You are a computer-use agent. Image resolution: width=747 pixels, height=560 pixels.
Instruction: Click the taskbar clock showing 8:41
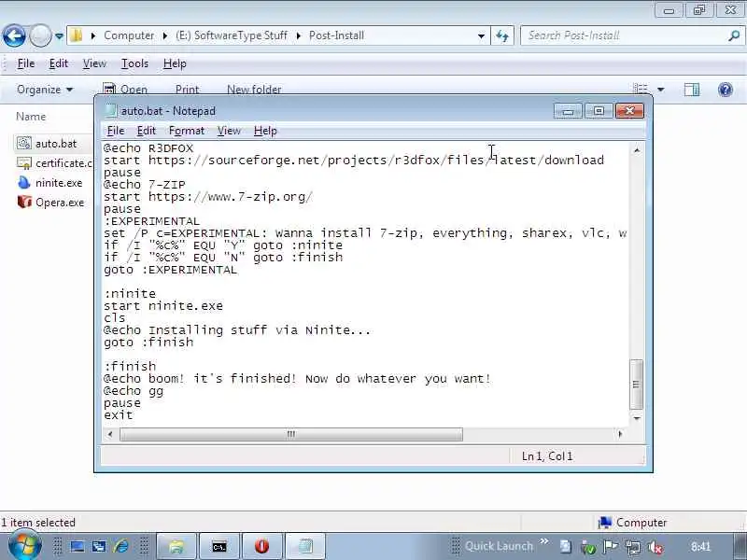coord(701,546)
